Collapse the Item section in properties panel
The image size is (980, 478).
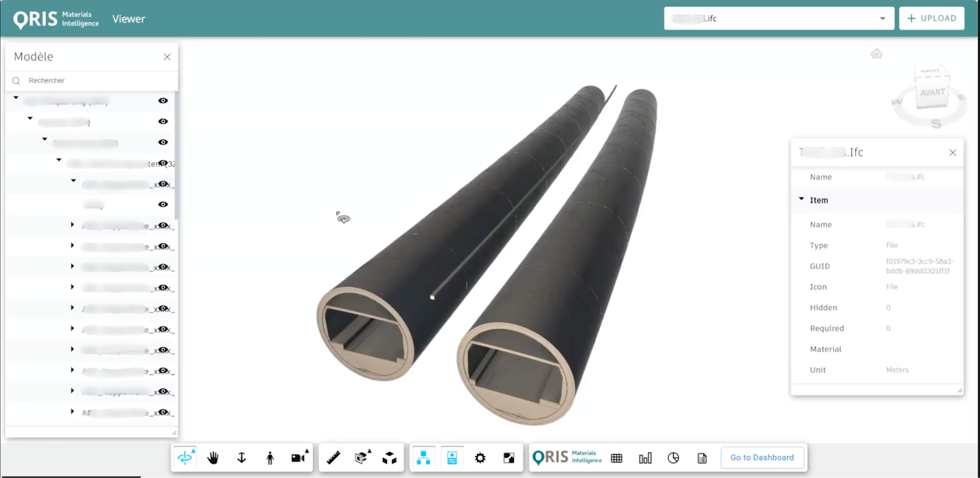pyautogui.click(x=801, y=200)
